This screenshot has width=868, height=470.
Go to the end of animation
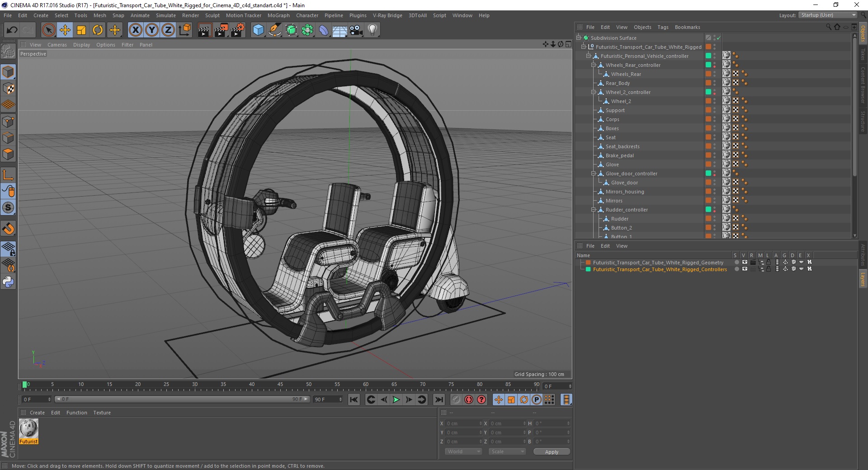(439, 399)
